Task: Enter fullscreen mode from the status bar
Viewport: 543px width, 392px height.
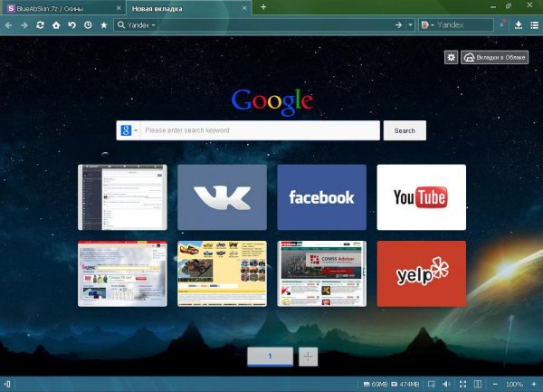Action: [462, 384]
